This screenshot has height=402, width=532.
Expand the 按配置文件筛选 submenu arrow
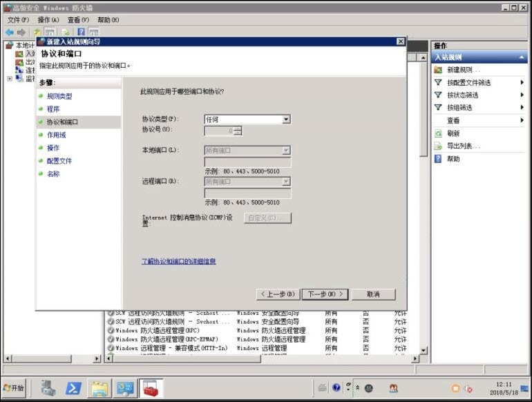click(x=522, y=83)
